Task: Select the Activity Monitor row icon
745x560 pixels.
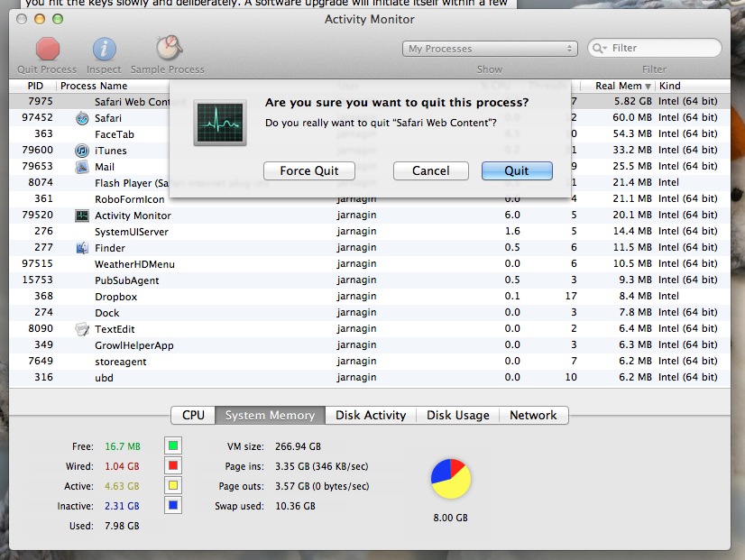Action: click(x=82, y=216)
